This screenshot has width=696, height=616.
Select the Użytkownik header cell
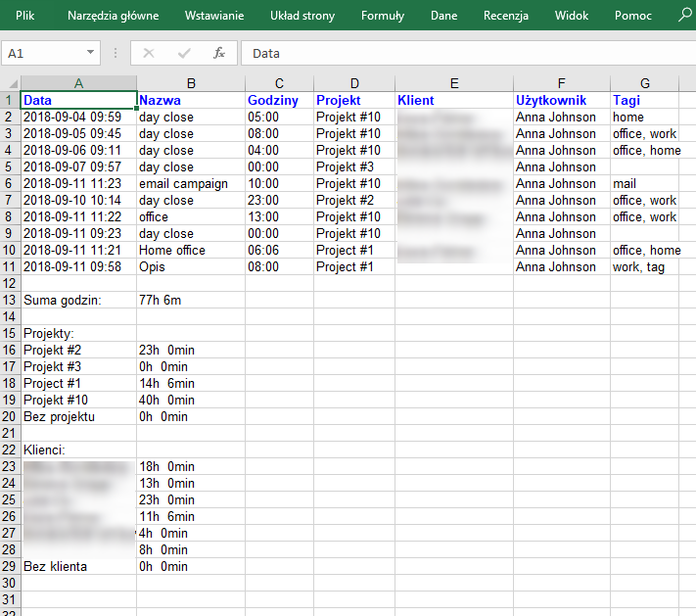[x=551, y=100]
